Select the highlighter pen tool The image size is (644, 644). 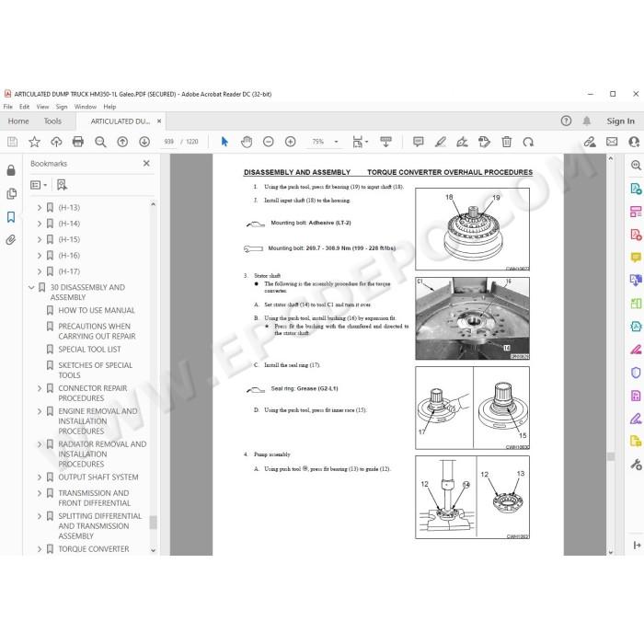click(441, 142)
